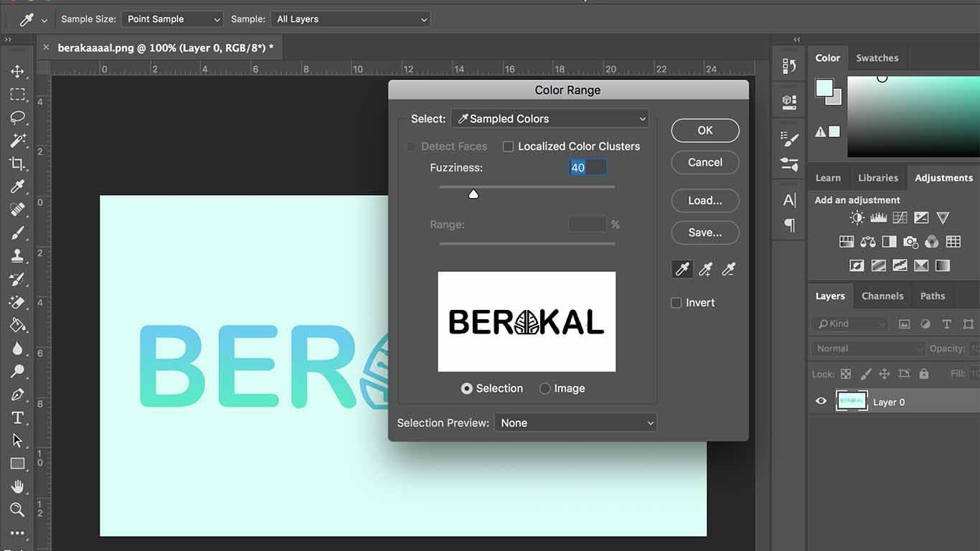Check the Invert option in Color Range
980x551 pixels.
coord(676,302)
